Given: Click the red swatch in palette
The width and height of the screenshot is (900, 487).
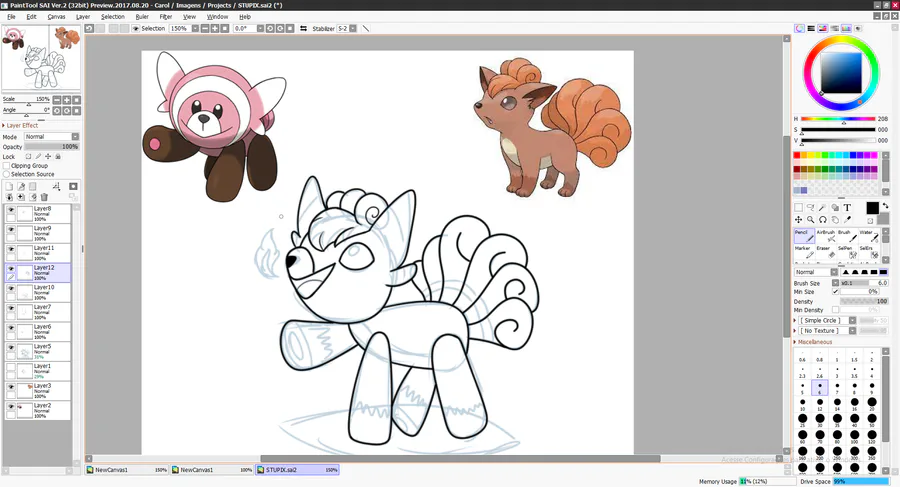Looking at the screenshot, I should (x=797, y=156).
